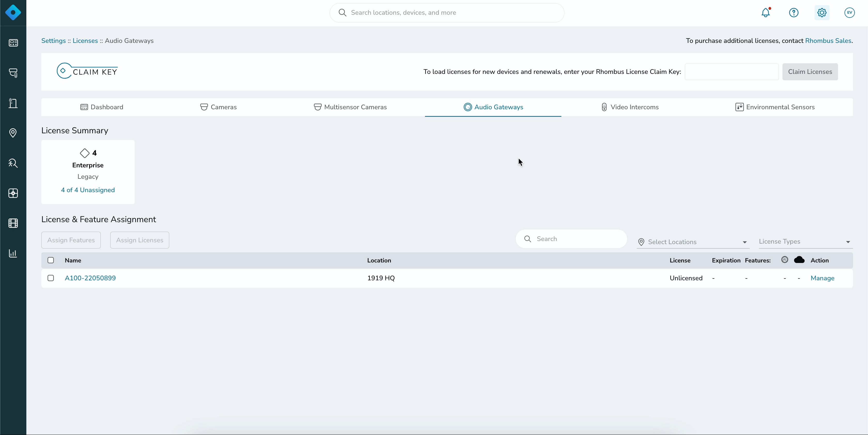868x435 pixels.
Task: Open the reports bar chart icon in the sidebar
Action: (13, 253)
